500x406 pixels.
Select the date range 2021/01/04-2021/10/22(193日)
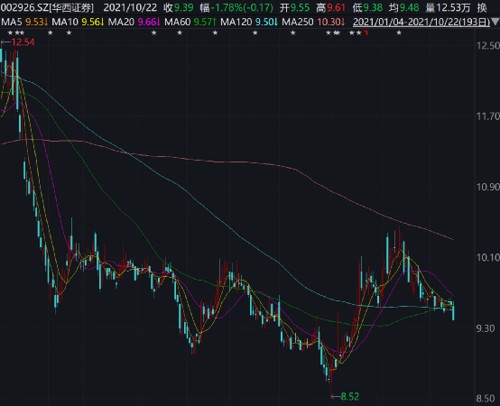pos(421,22)
